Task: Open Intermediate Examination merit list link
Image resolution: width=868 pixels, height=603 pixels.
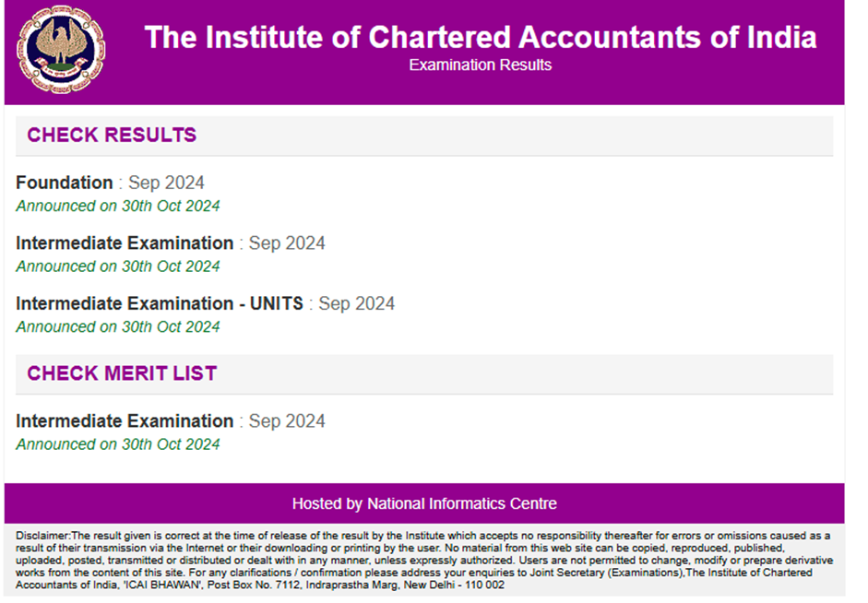Action: pyautogui.click(x=125, y=421)
